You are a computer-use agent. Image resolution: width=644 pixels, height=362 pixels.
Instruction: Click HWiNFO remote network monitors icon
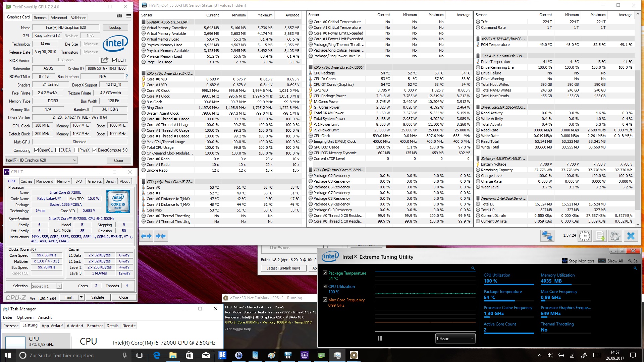[x=547, y=236]
